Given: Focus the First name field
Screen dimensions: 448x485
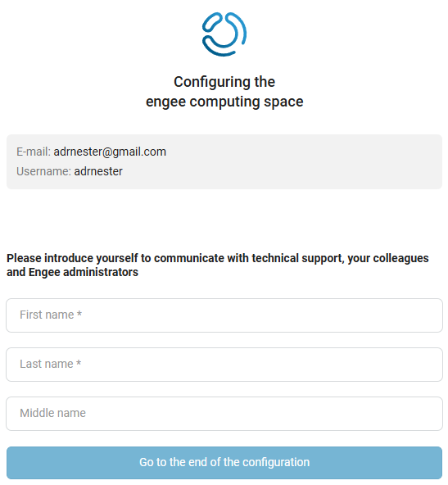Looking at the screenshot, I should pos(224,315).
